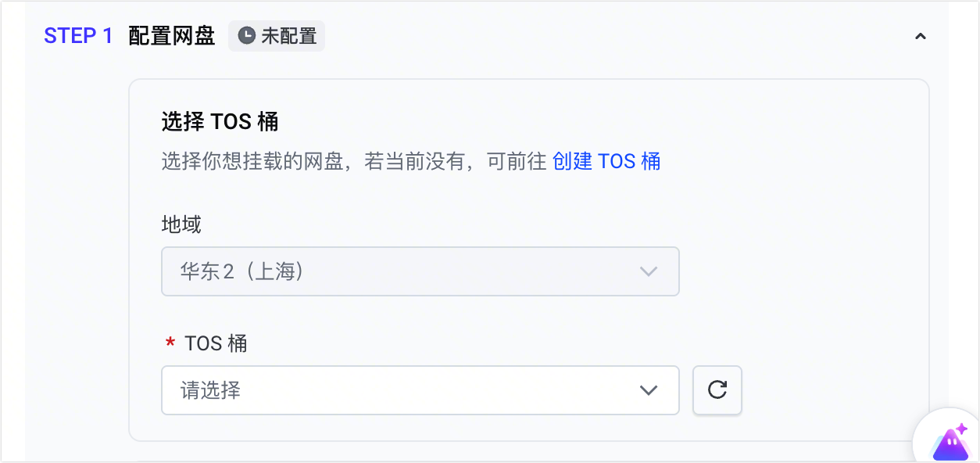Click the 未配置 status text
980x463 pixels.
point(288,36)
